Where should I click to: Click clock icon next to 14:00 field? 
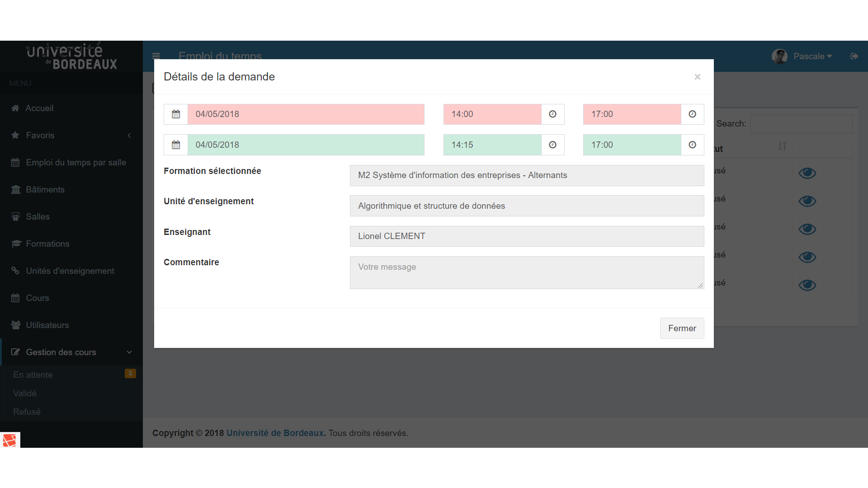point(552,114)
